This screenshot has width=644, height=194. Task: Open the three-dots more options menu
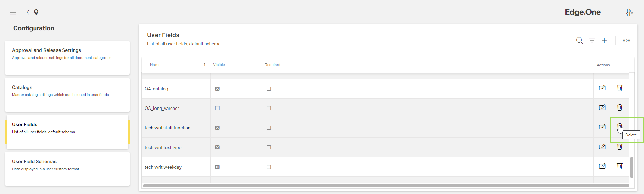pyautogui.click(x=627, y=41)
